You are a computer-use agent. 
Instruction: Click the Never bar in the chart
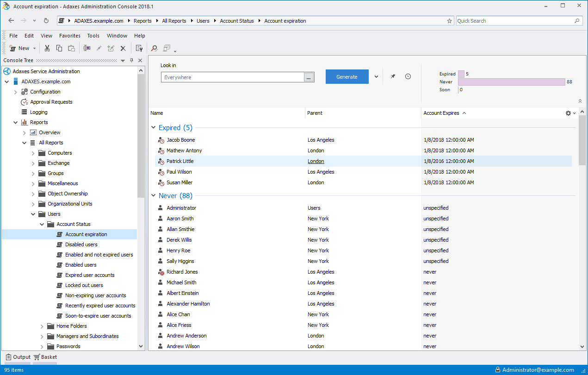512,82
